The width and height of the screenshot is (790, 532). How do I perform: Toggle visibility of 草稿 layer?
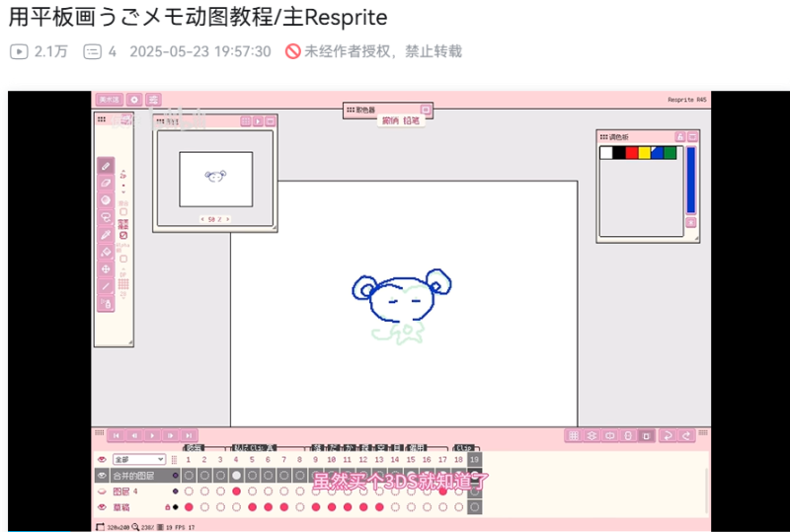point(101,506)
